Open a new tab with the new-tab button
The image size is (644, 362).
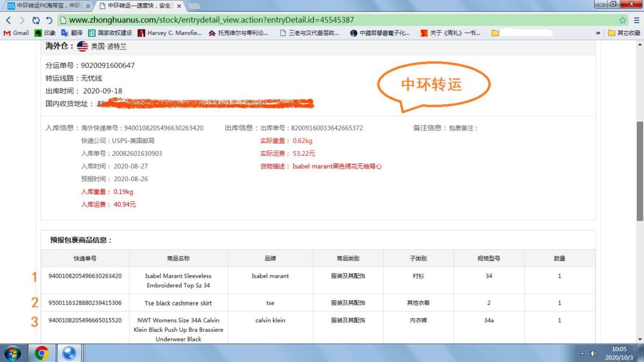pyautogui.click(x=194, y=6)
